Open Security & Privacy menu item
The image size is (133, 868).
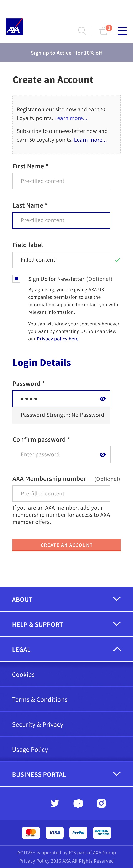(38, 724)
